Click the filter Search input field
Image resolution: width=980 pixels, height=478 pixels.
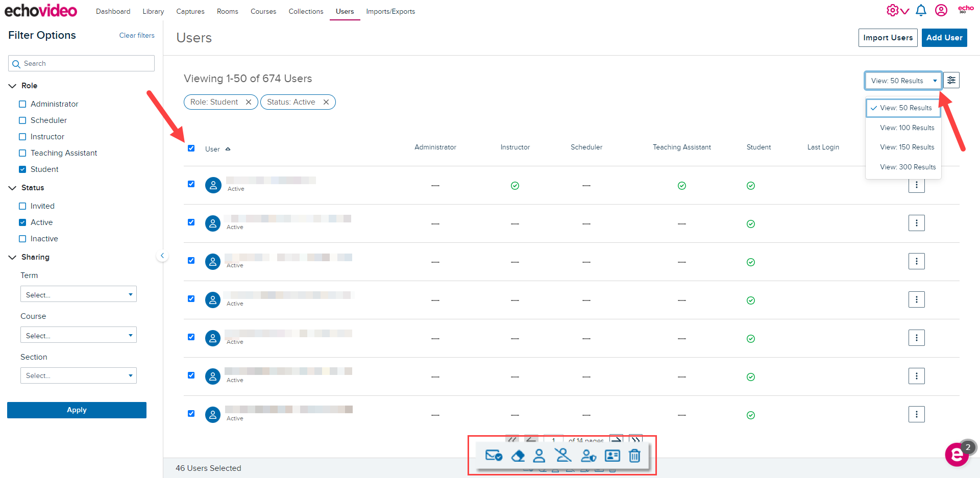tap(82, 63)
